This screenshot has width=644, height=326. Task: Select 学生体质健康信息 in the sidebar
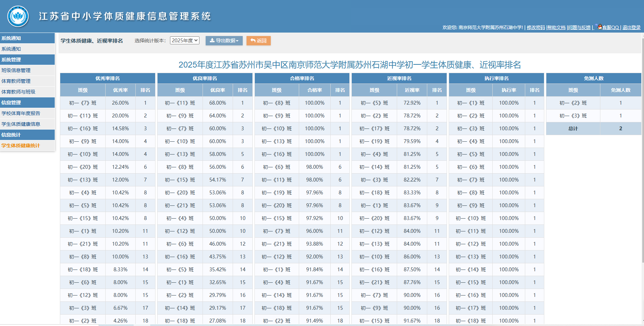21,124
